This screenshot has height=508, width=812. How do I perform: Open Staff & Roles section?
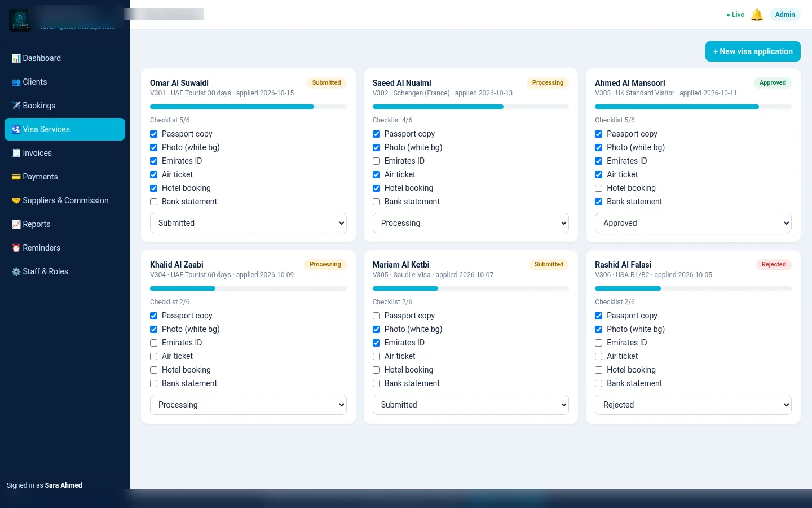[x=65, y=271]
